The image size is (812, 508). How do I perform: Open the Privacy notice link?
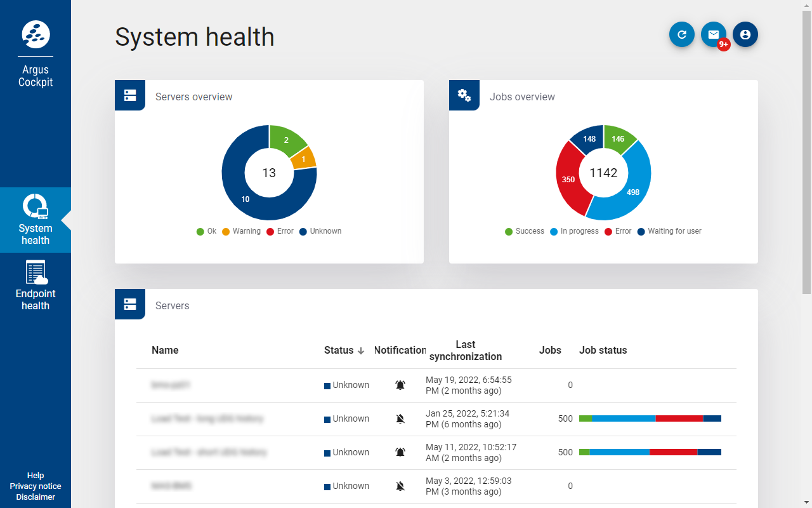[36, 486]
